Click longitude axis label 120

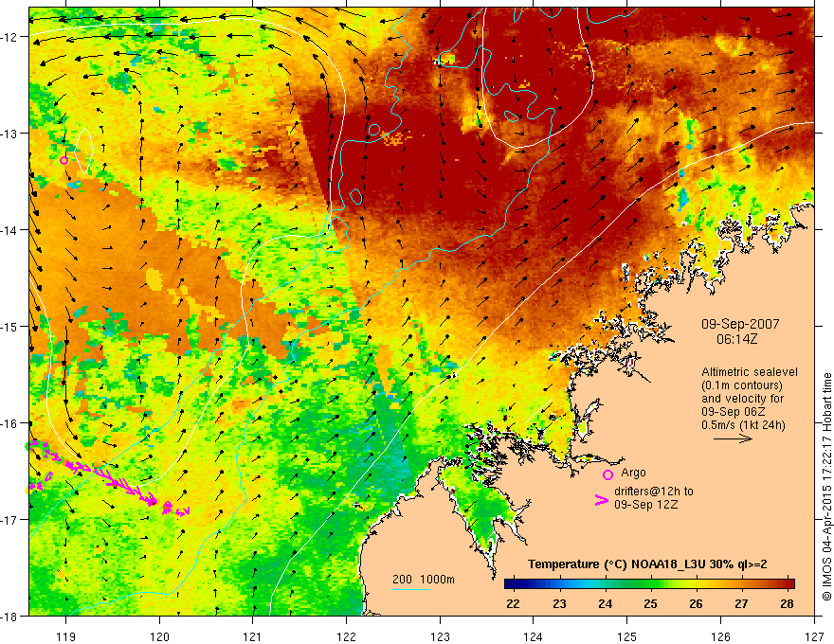click(x=159, y=636)
